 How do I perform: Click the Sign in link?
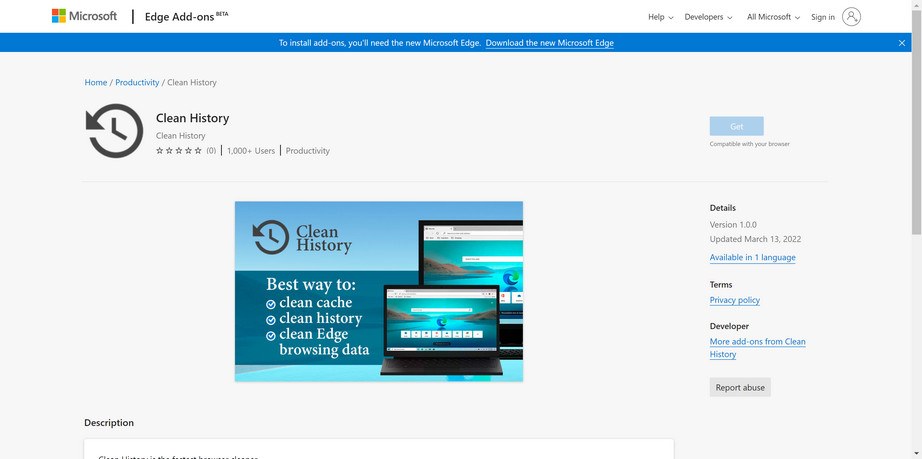coord(823,17)
